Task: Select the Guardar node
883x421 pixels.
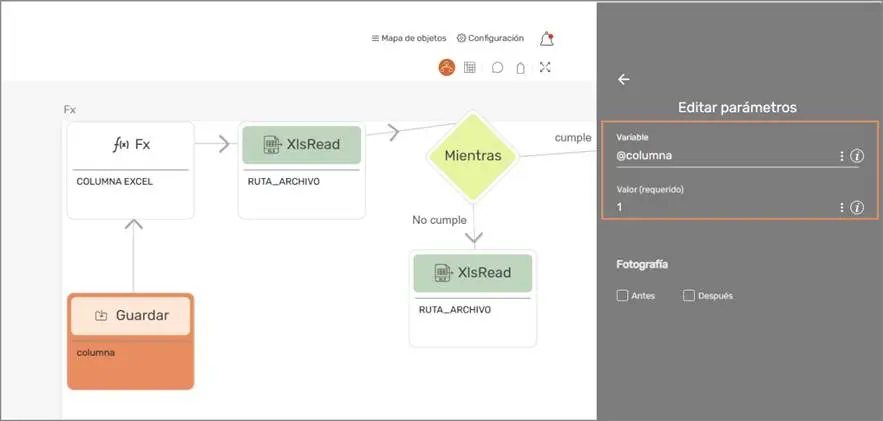Action: [x=130, y=316]
